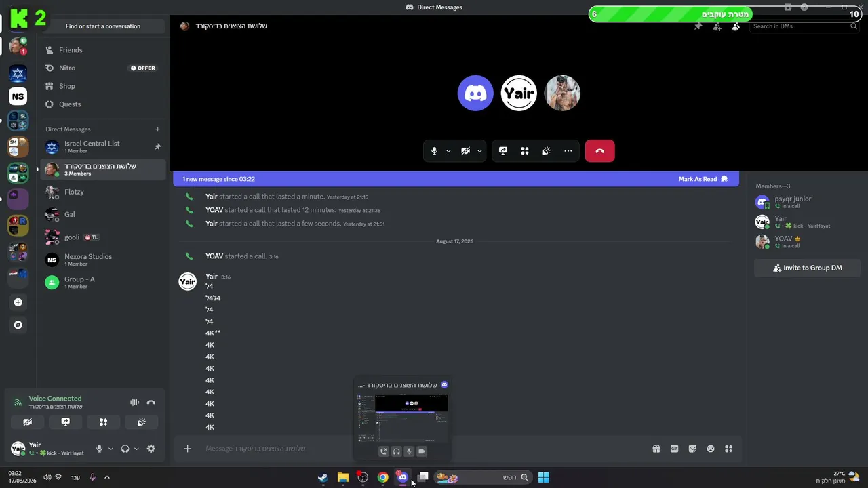This screenshot has height=488, width=868.
Task: View YOAV in the members list
Action: click(x=807, y=242)
